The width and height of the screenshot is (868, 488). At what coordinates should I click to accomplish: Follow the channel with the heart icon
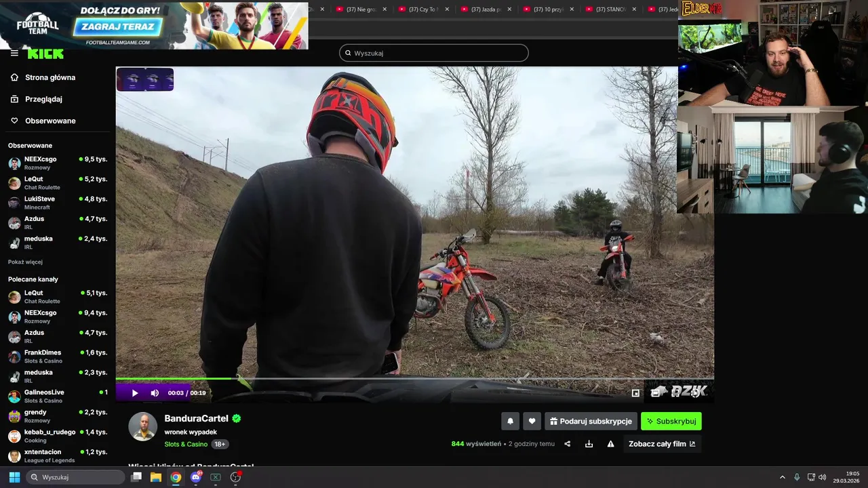pos(532,421)
